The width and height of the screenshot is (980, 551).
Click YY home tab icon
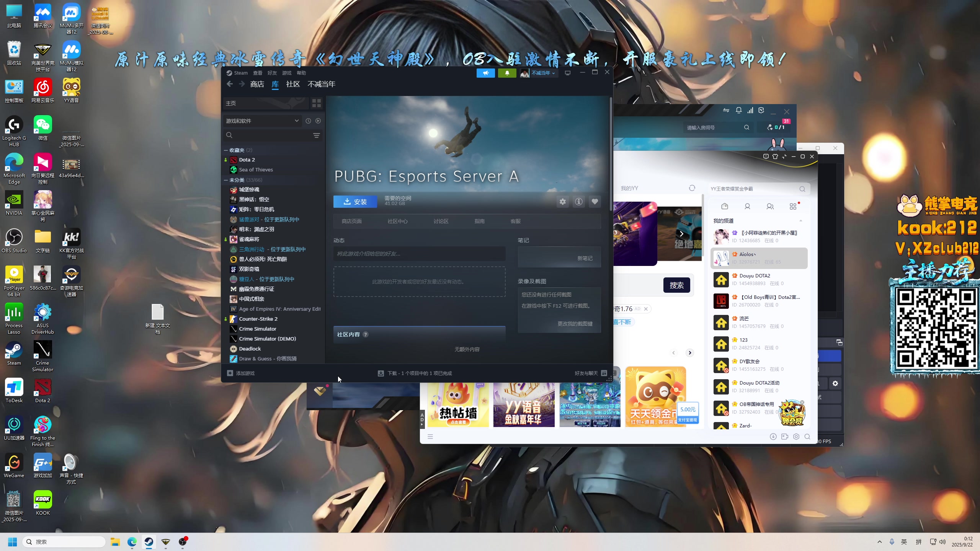(x=724, y=207)
